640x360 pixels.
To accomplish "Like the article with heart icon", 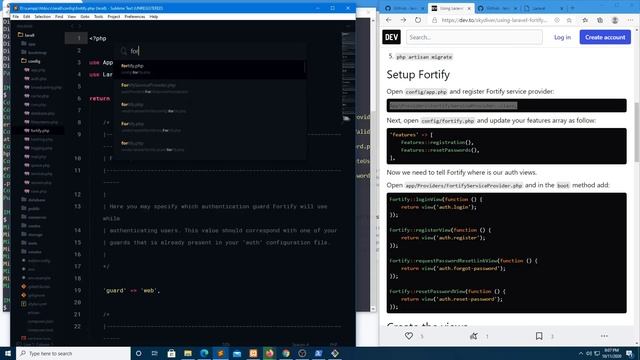I will 409,336.
